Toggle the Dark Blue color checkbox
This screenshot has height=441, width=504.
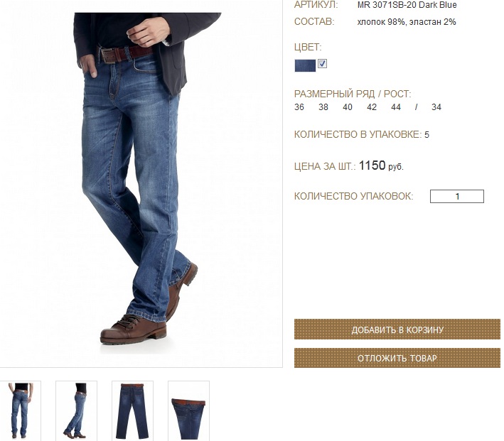323,64
